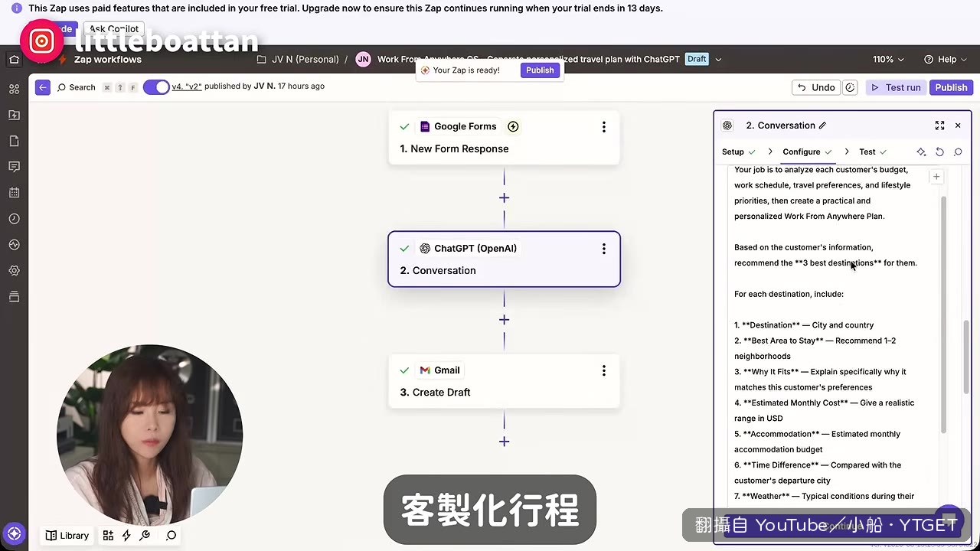The width and height of the screenshot is (980, 551).
Task: Click the Undo button
Action: [816, 87]
